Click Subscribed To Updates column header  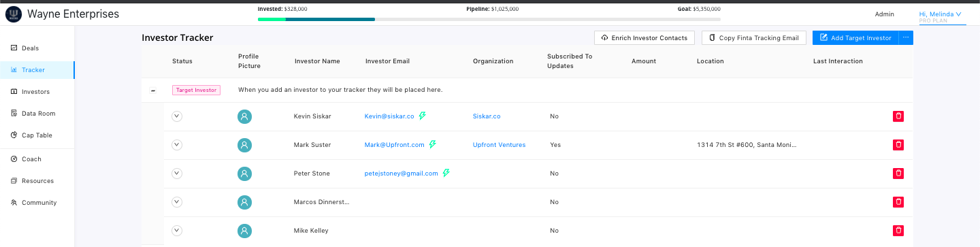coord(570,61)
